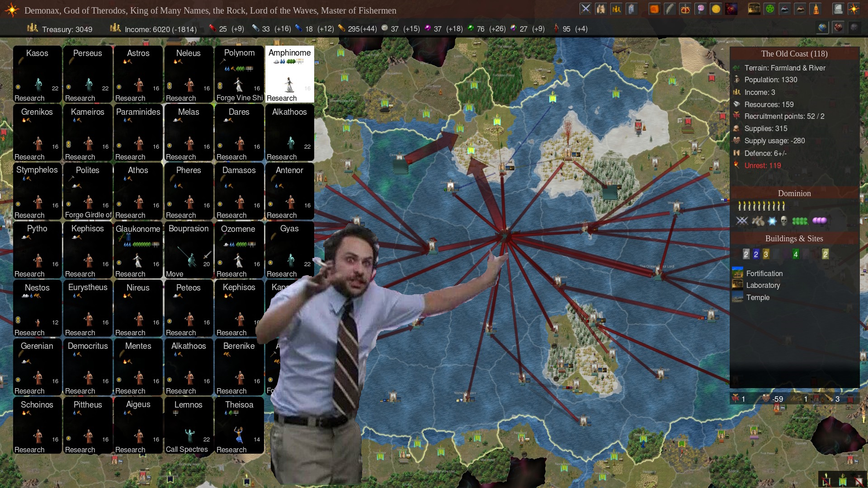Open the purple crystal ball icon

point(700,9)
